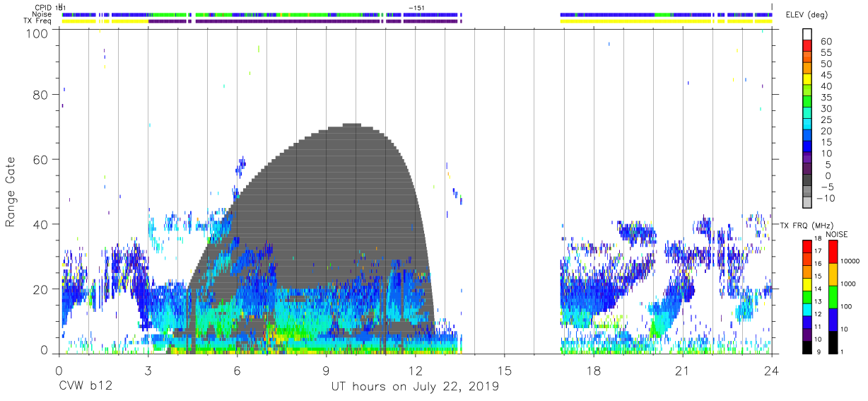Viewport: 868px width, 401px height.
Task: Click the 'Noise' strip label at top left
Action: [x=41, y=14]
